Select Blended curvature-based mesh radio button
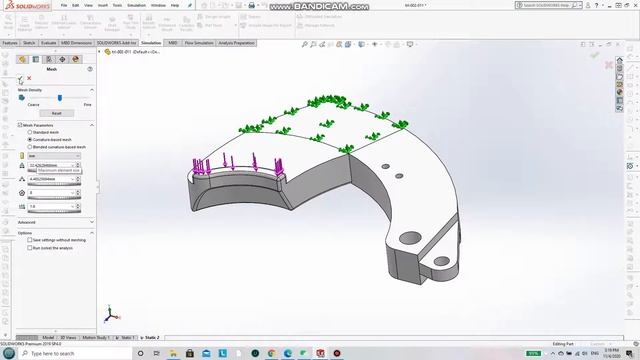The width and height of the screenshot is (640, 360). tap(30, 147)
